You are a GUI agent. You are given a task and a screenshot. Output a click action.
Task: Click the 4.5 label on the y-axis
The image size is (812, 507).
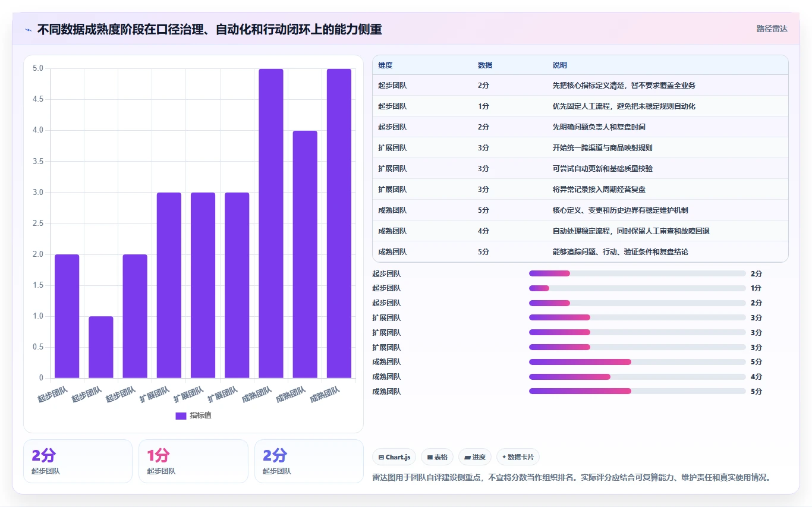pos(37,99)
